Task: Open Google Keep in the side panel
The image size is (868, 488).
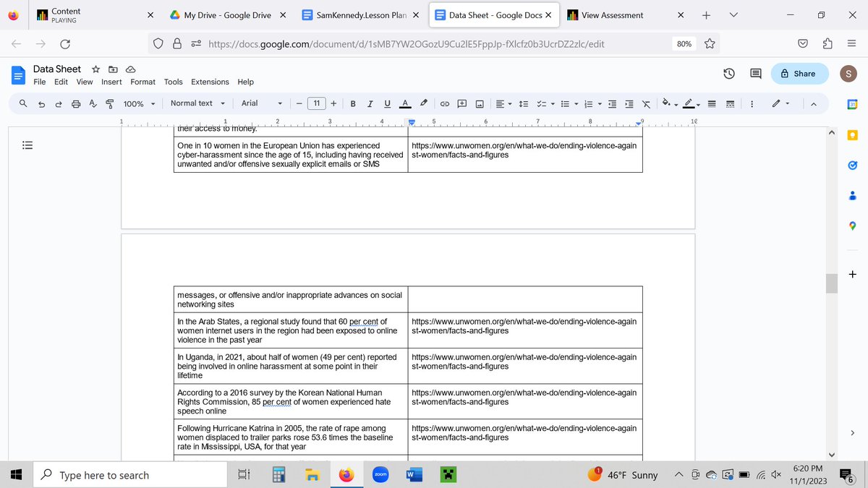Action: pos(852,135)
